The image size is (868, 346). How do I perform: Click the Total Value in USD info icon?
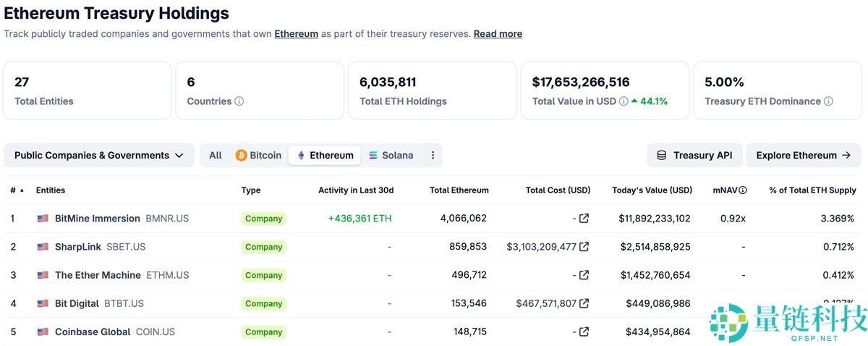624,101
